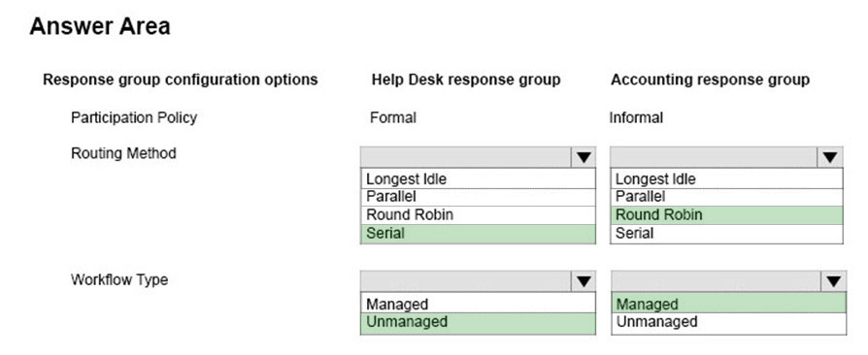
Task: Open Accounting Routing Method dropdown arrow
Action: click(x=829, y=157)
